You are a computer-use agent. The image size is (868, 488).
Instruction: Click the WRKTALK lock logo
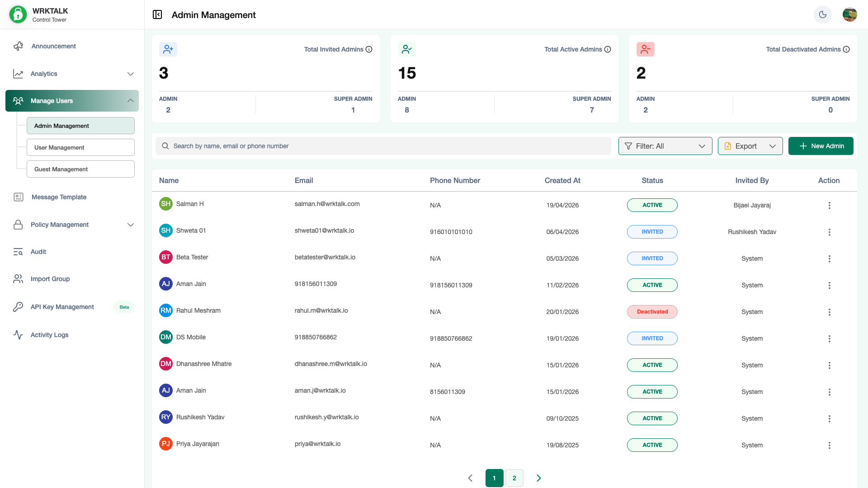[18, 14]
